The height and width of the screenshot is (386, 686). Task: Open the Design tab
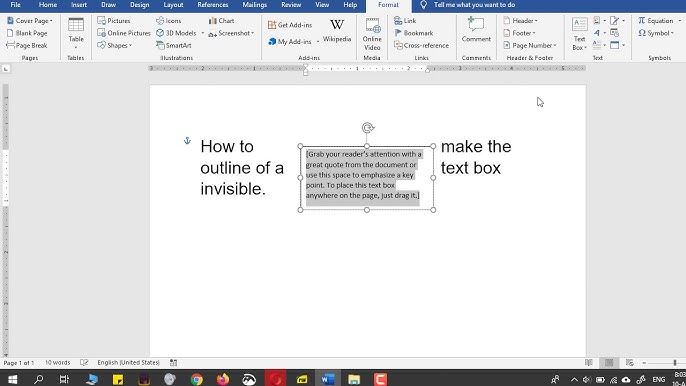(140, 5)
